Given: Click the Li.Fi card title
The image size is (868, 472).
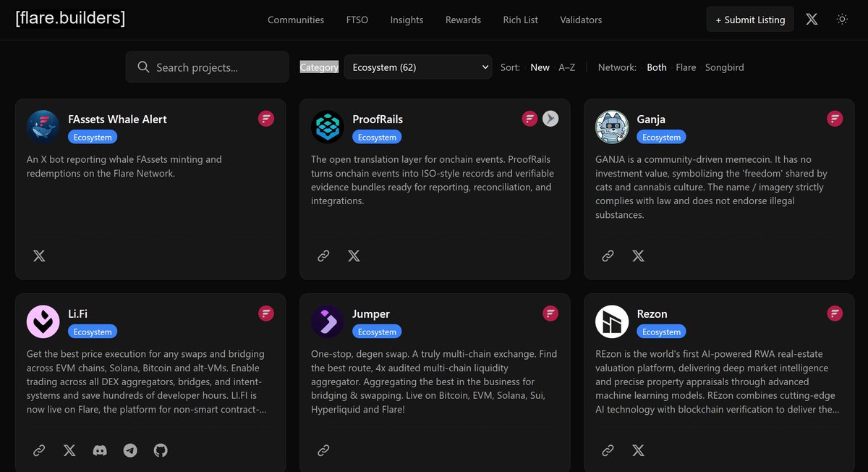Looking at the screenshot, I should 77,313.
